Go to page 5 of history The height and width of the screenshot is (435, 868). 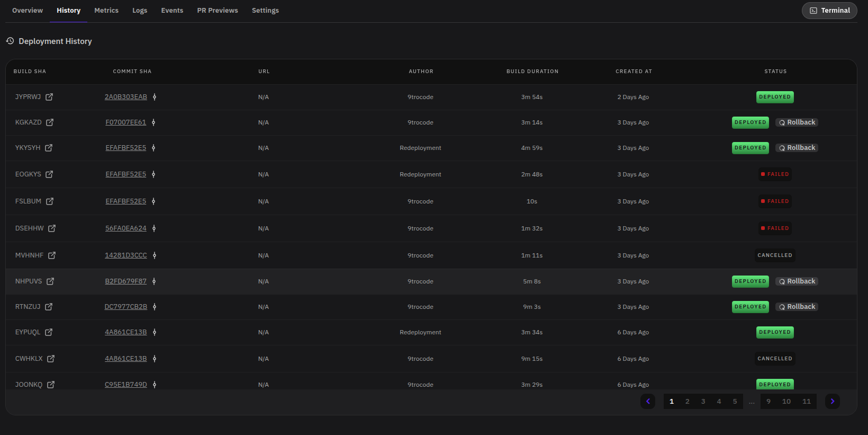click(x=735, y=401)
